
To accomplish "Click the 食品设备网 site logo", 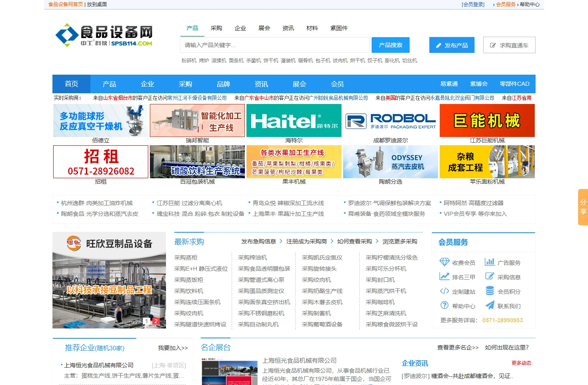I will coord(104,35).
